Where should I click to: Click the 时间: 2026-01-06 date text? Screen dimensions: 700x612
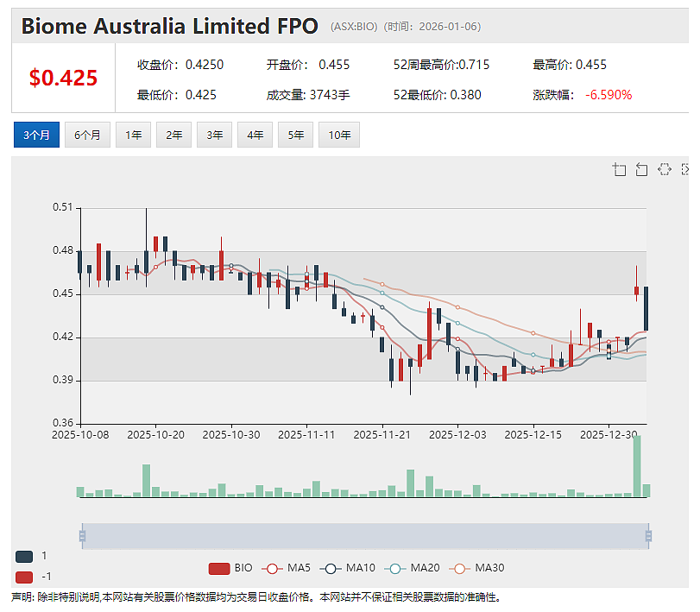432,27
